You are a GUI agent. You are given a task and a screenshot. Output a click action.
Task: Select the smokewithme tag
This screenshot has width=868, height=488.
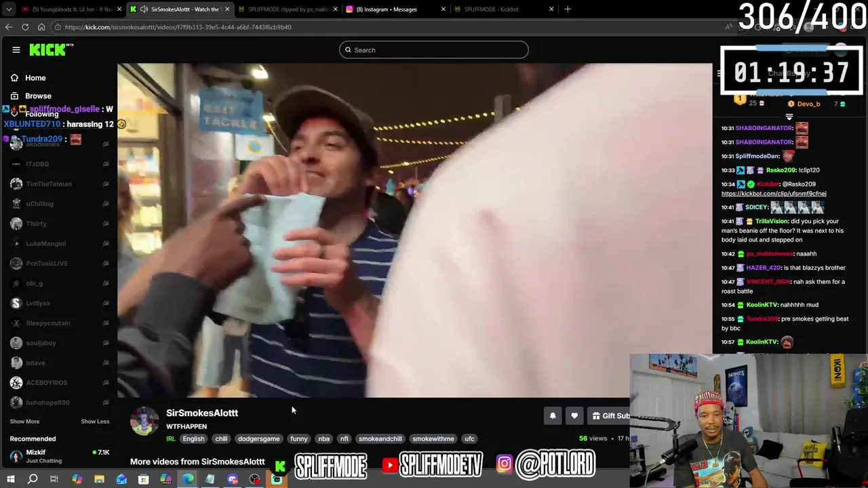click(x=433, y=439)
